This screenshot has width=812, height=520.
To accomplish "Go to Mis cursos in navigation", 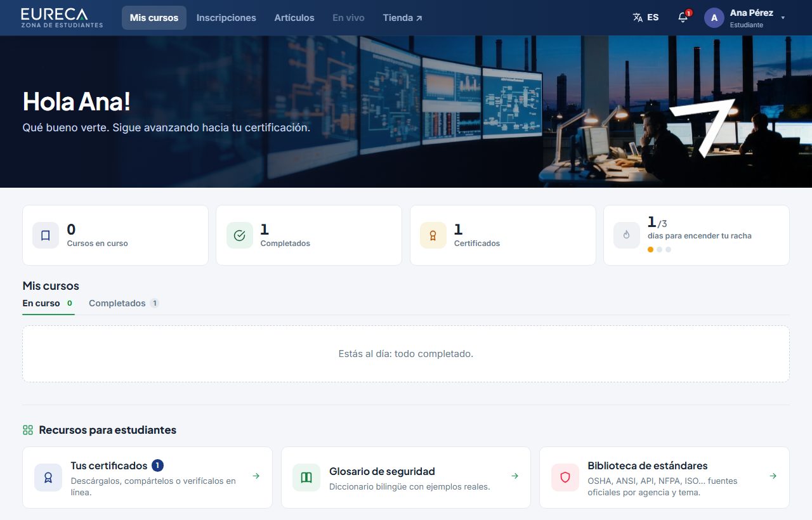I will [x=154, y=18].
